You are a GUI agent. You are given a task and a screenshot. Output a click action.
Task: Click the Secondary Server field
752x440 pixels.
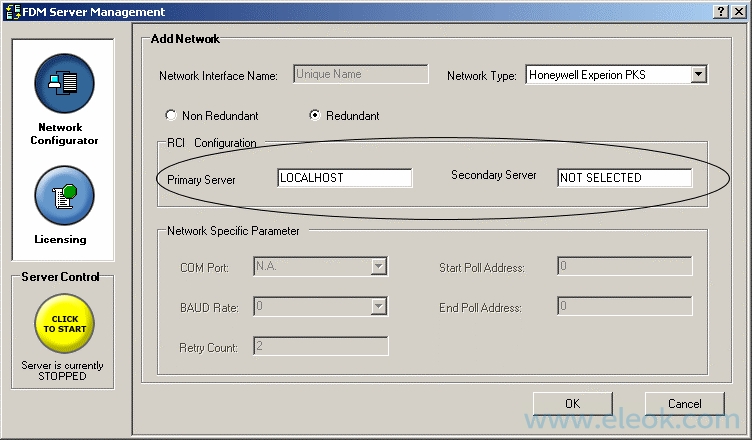tap(624, 178)
